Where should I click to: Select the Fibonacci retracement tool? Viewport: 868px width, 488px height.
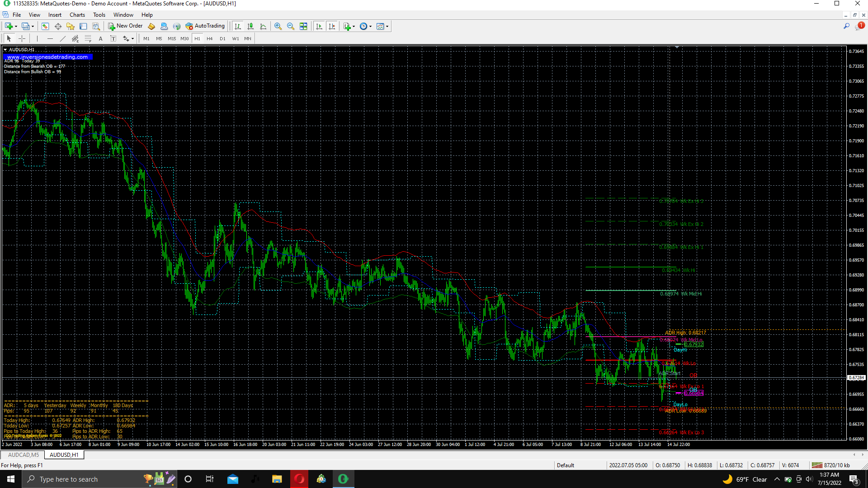88,39
